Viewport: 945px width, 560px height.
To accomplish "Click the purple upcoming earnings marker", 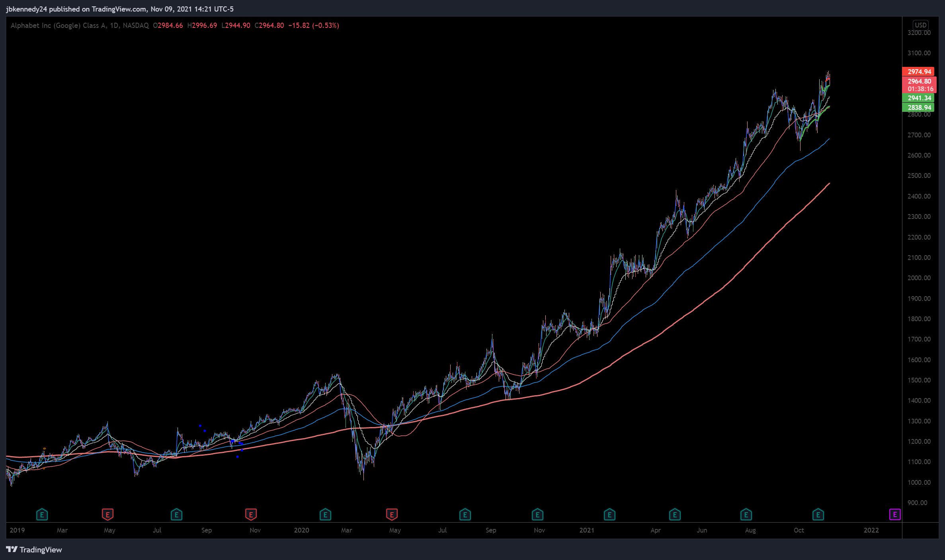I will click(x=894, y=515).
